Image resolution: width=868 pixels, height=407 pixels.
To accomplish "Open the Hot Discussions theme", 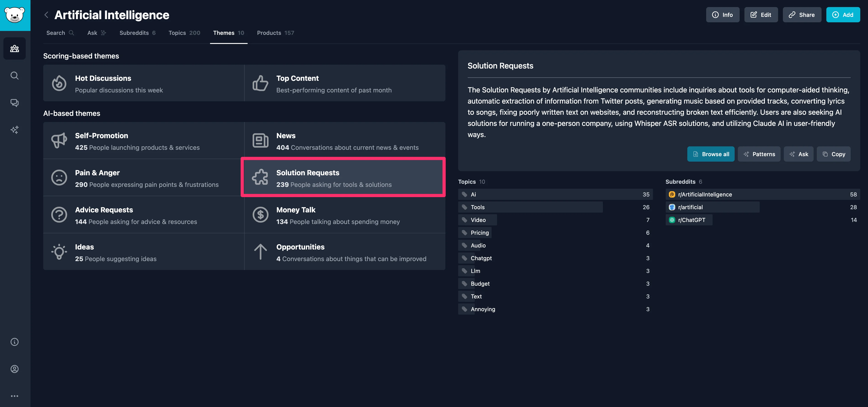I will tap(144, 84).
